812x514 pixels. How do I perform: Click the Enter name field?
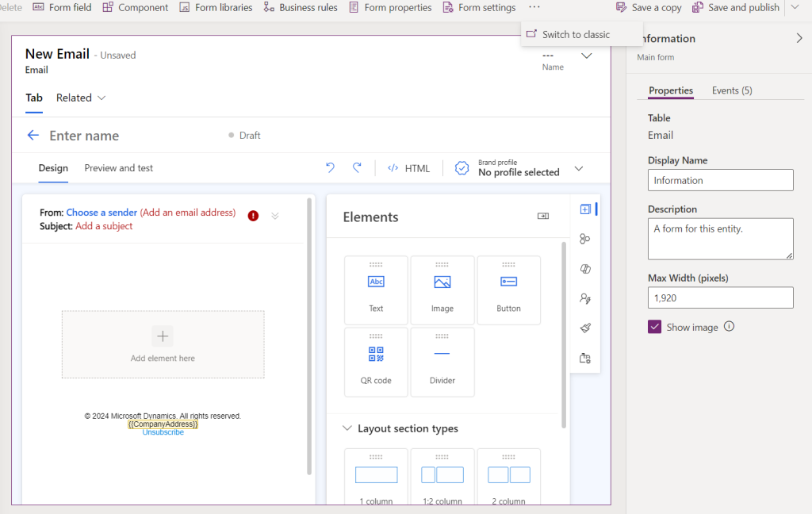pyautogui.click(x=84, y=136)
